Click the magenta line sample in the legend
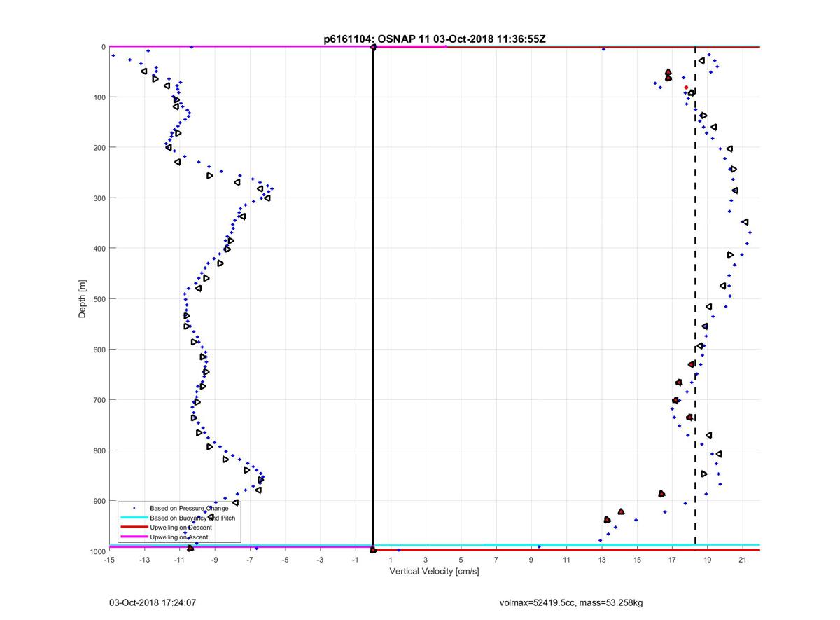This screenshot has height=620, width=840. pos(133,537)
